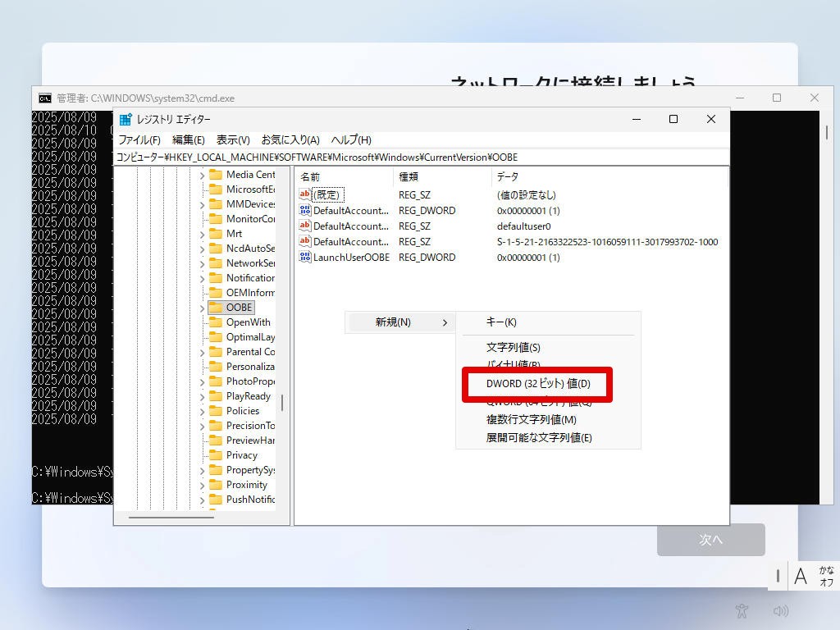Viewport: 840px width, 630px height.
Task: Toggle the かな オフ kana input indicator
Action: [826, 576]
